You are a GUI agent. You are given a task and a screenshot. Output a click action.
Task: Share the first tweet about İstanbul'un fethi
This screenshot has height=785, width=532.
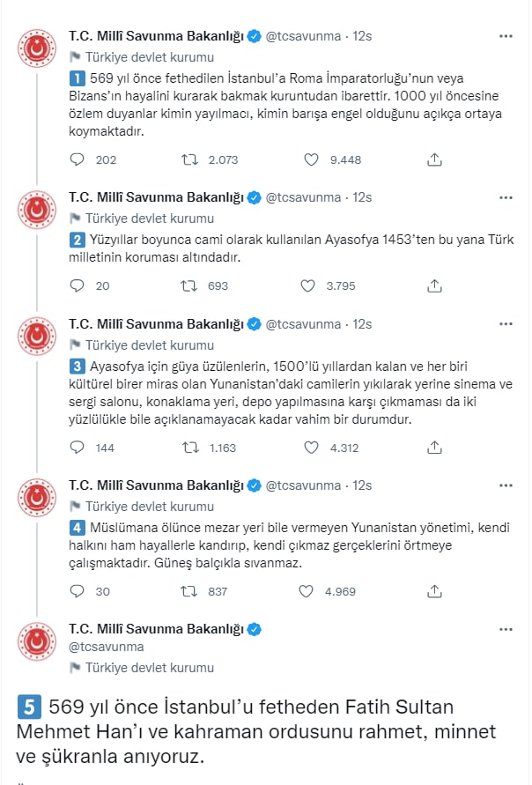point(434,159)
